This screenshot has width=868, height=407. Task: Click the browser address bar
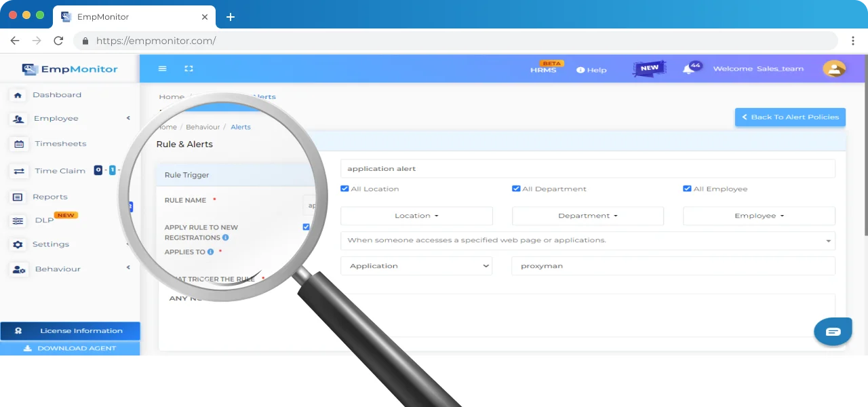point(456,41)
